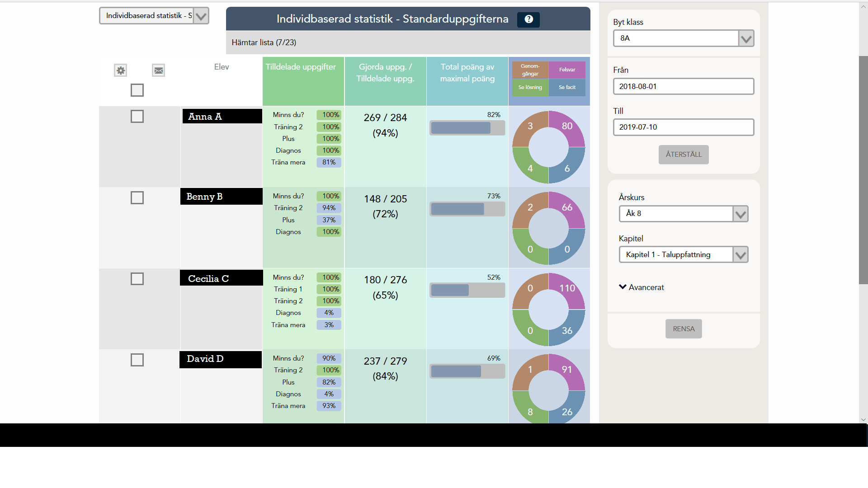The image size is (868, 488).
Task: Toggle the select-all students checkbox
Action: coord(137,90)
